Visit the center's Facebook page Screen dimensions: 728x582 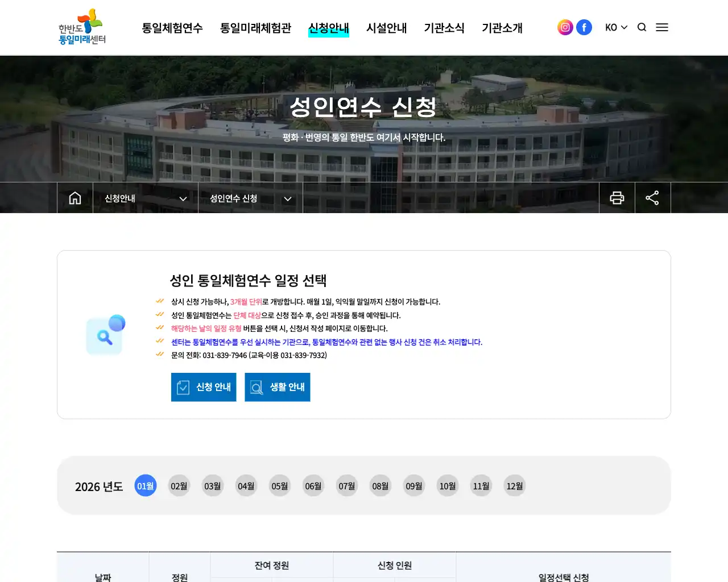584,27
